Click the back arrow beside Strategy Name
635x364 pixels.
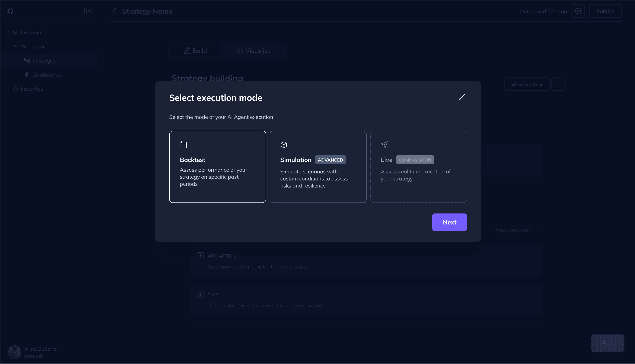click(114, 11)
